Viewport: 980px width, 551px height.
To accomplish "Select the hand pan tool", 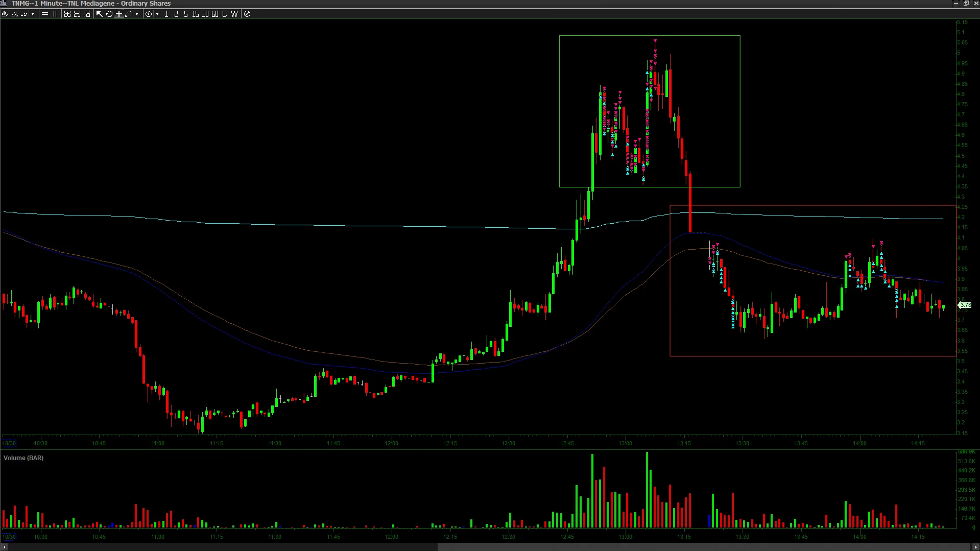I will pos(109,14).
